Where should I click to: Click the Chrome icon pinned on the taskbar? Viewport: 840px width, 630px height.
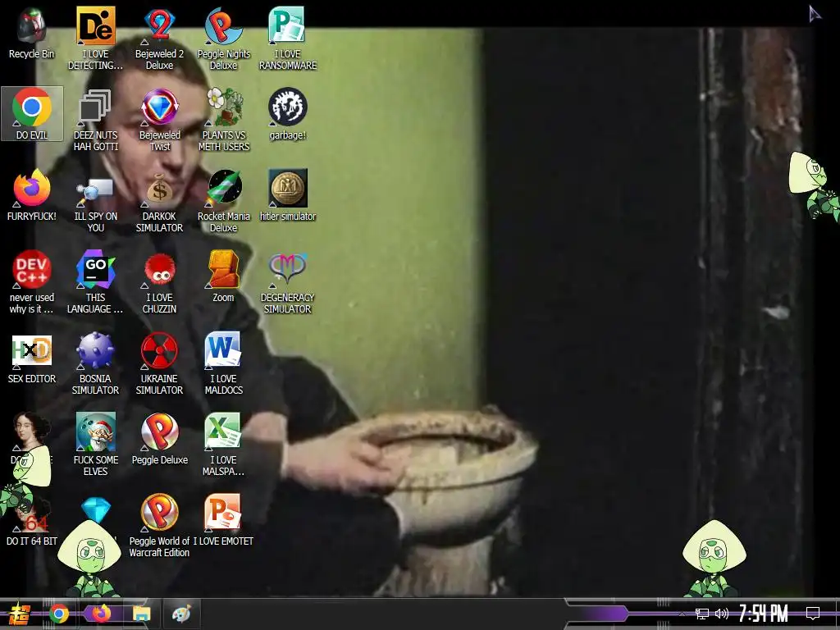(59, 614)
